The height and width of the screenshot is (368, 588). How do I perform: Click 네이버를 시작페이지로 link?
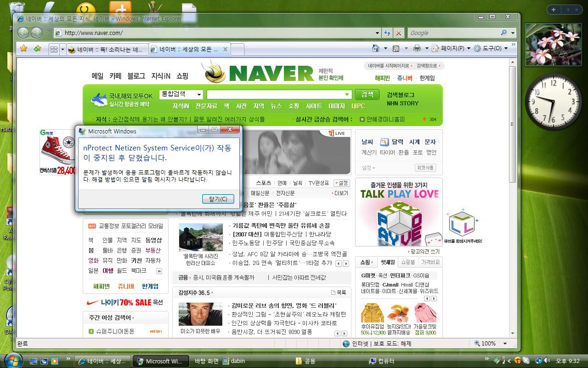389,66
